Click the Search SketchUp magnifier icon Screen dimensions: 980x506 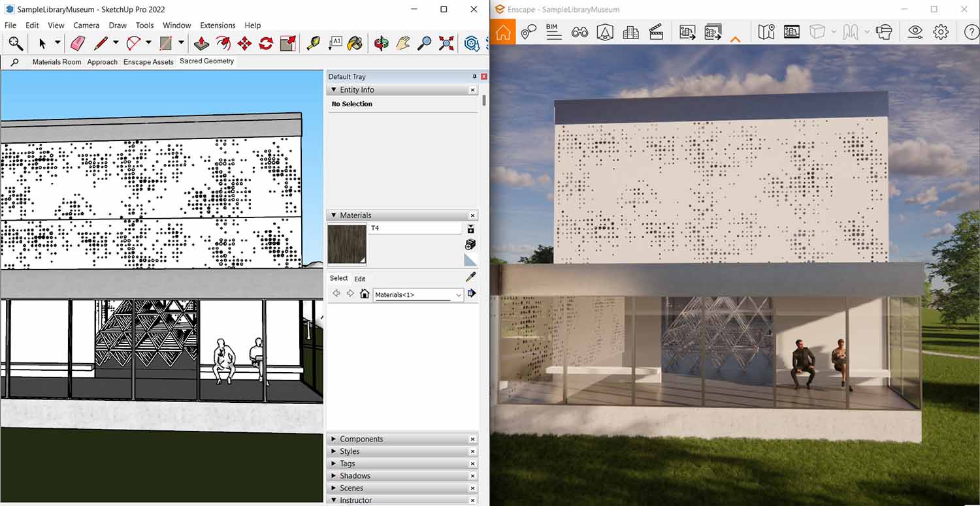coord(16,43)
